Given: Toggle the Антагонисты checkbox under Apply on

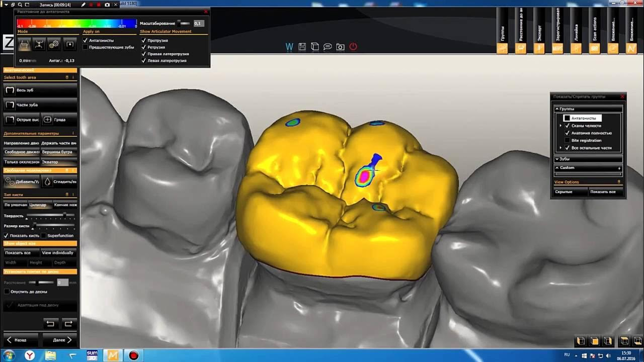Looking at the screenshot, I should point(85,40).
